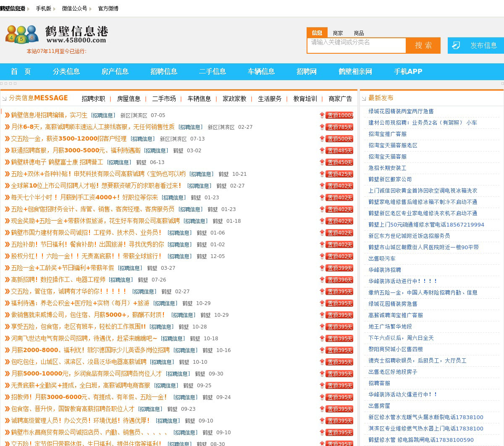The height and width of the screenshot is (446, 504).
Task: Click the 置顶399天 pin badge
Action: 339,268
